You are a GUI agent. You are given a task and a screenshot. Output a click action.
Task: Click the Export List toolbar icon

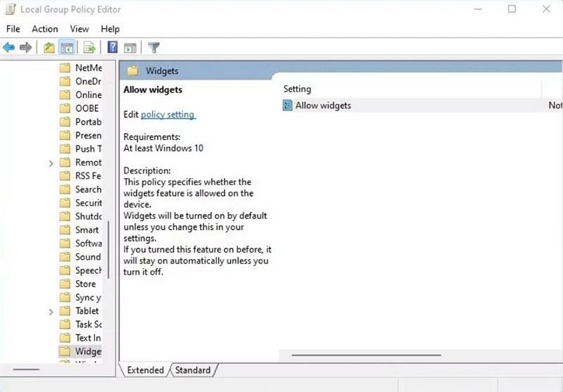pos(89,48)
